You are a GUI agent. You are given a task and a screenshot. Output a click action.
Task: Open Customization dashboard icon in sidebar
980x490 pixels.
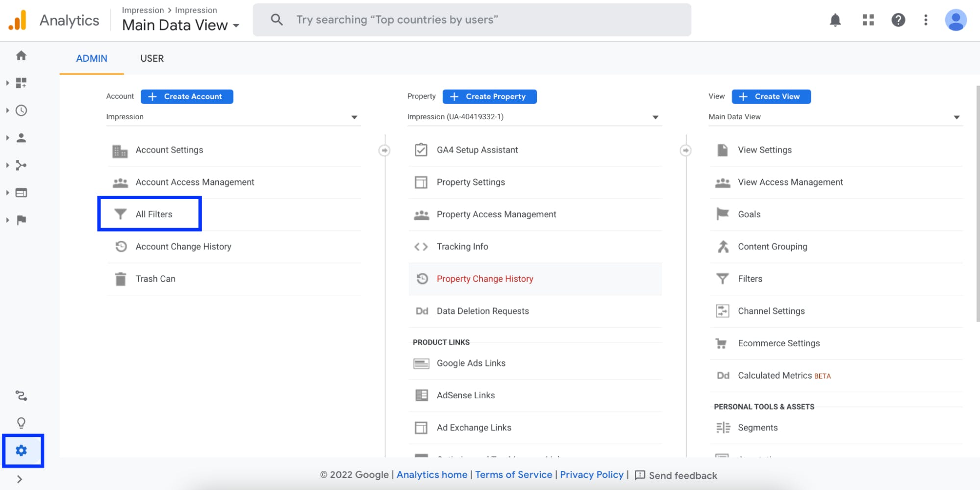[21, 83]
